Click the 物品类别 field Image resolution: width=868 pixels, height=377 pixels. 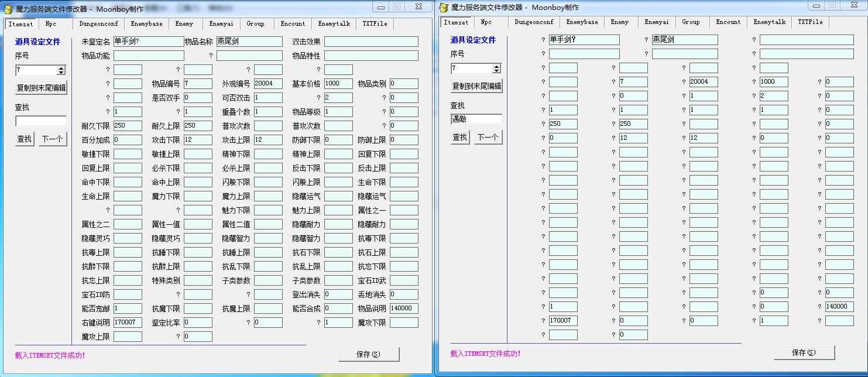pos(404,84)
